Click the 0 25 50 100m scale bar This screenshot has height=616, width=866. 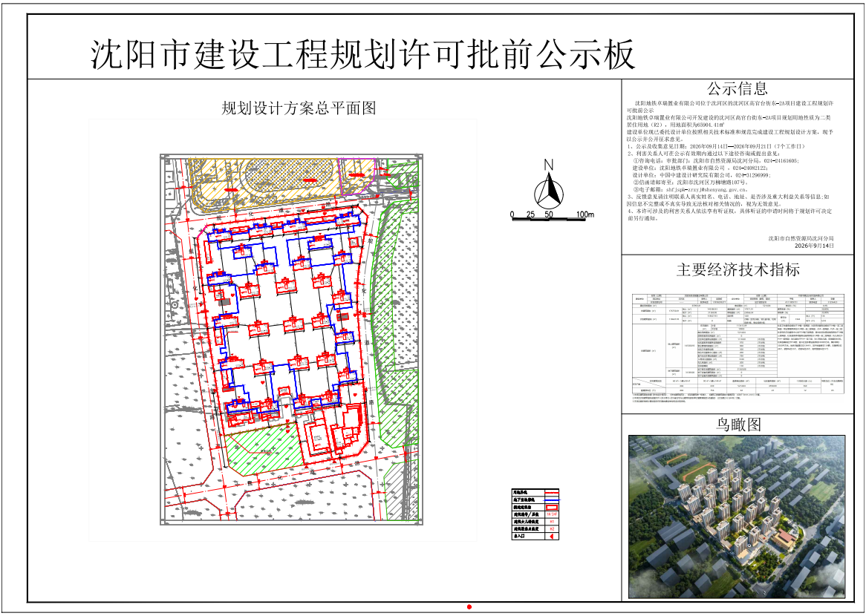pos(552,217)
